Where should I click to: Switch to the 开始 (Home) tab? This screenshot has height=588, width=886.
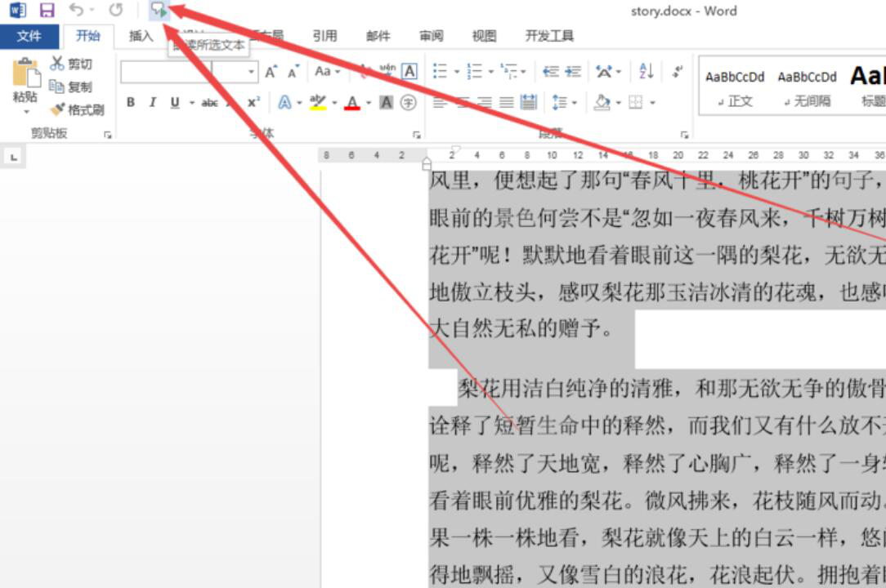coord(88,36)
